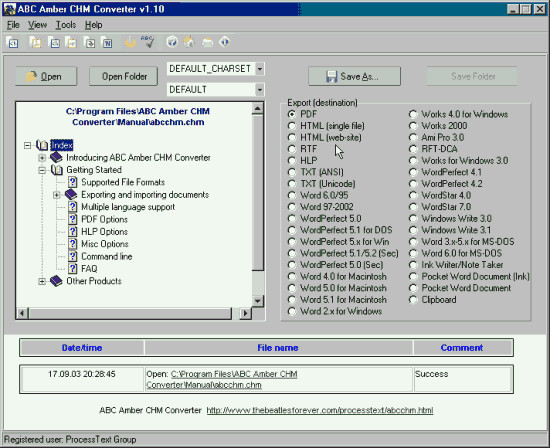Collapse the Index tree node
The height and width of the screenshot is (448, 550).
[x=27, y=145]
